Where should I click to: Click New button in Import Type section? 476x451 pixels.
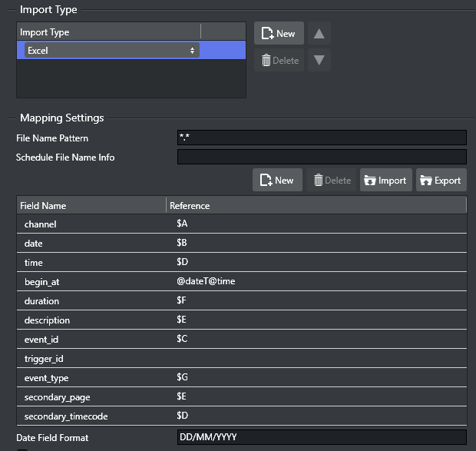coord(279,34)
